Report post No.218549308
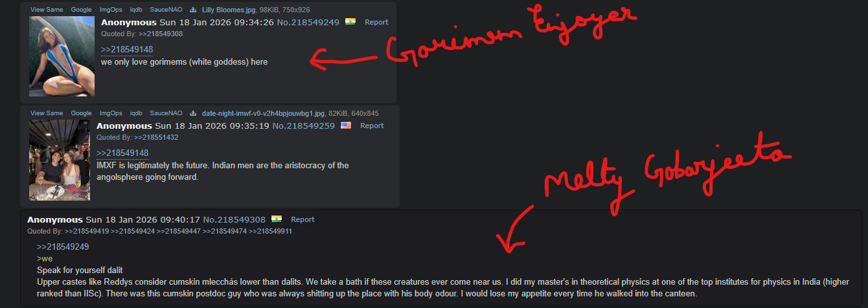Viewport: 868px width, 308px height. click(x=303, y=219)
